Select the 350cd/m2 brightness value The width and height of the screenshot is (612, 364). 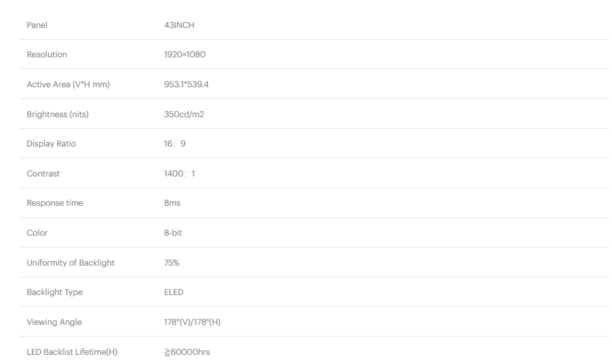(184, 115)
